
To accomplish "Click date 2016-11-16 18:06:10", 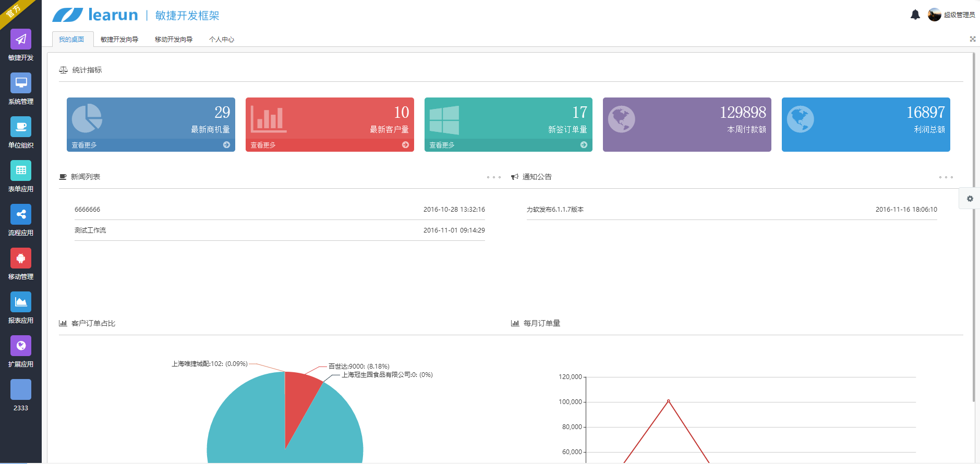I will tap(906, 210).
